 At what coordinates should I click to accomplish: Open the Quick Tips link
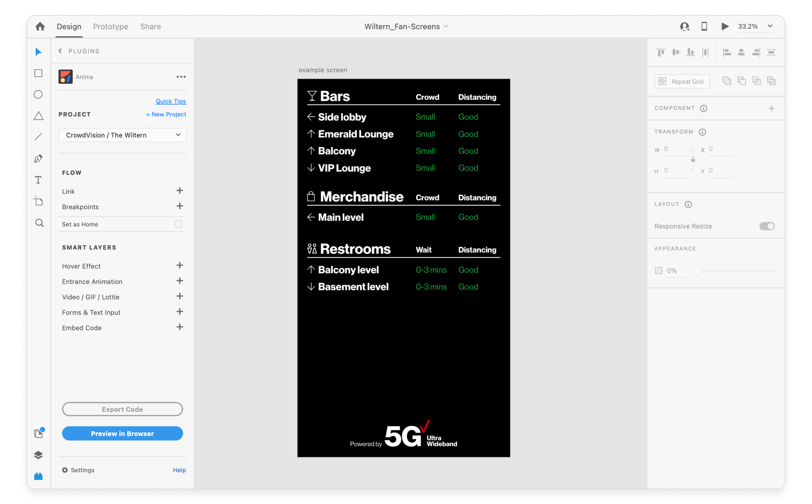[x=171, y=101]
